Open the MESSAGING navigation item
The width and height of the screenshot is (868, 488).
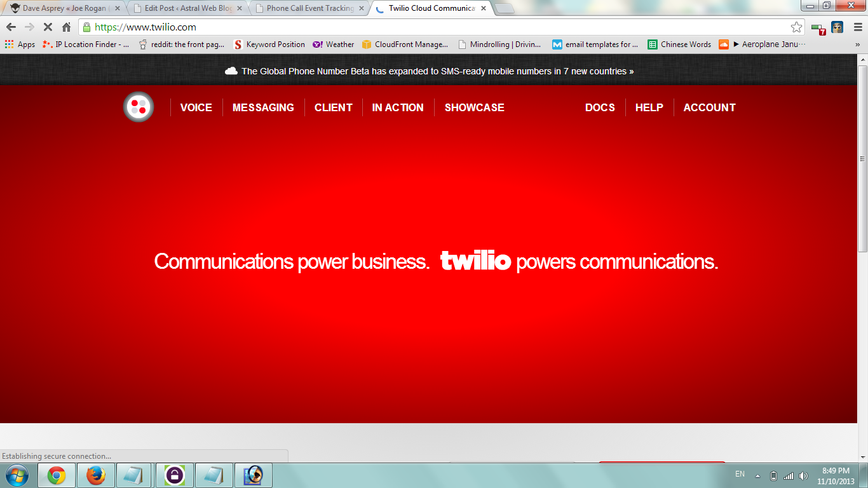click(263, 107)
